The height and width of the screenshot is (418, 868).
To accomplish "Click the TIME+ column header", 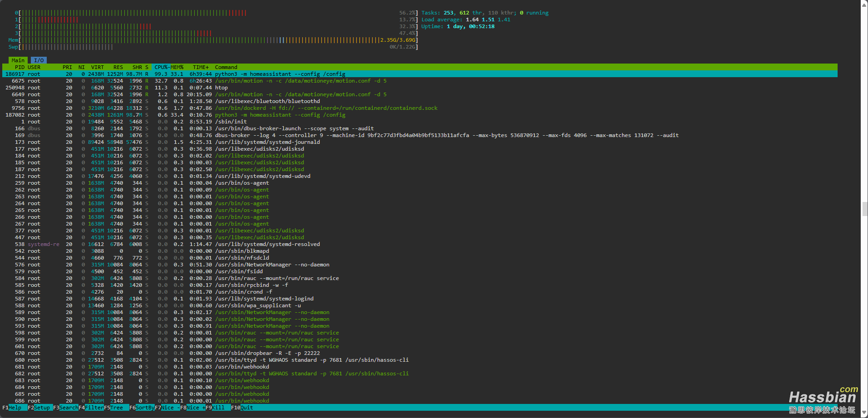I will [201, 67].
